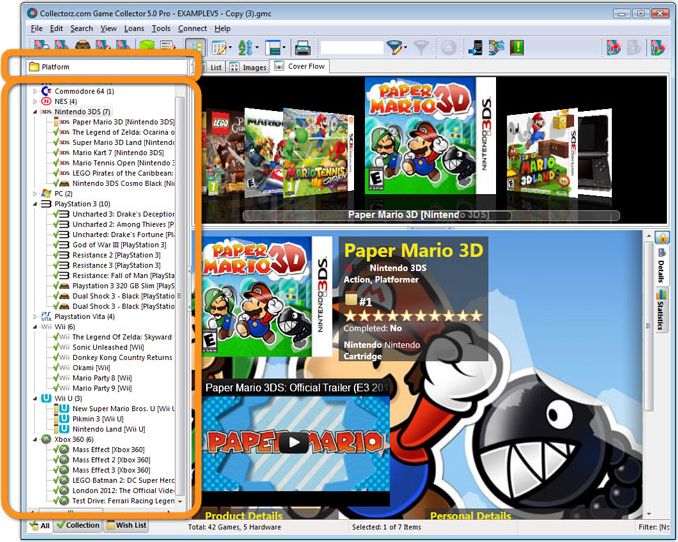Screen dimensions: 678x542
Task: Open the Tools menu
Action: pyautogui.click(x=161, y=29)
